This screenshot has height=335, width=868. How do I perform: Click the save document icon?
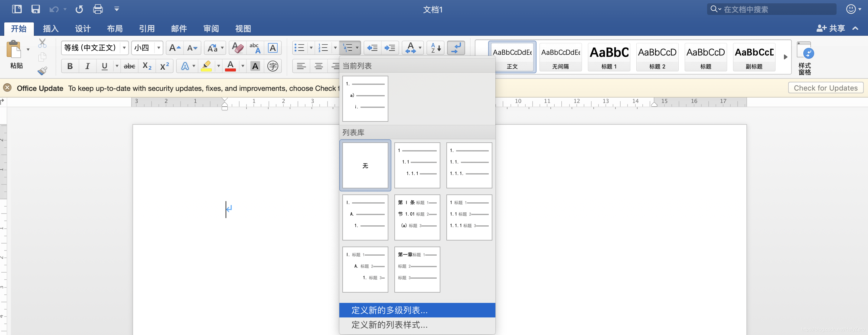click(x=35, y=9)
